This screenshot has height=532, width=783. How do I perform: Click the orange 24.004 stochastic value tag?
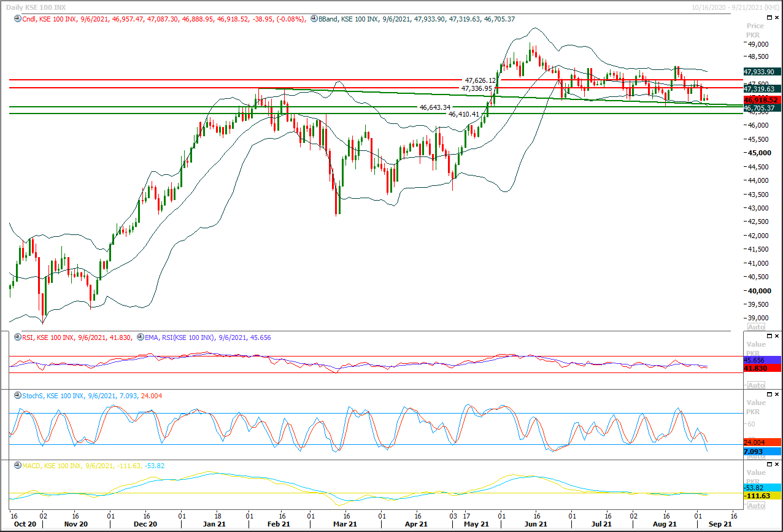point(762,442)
